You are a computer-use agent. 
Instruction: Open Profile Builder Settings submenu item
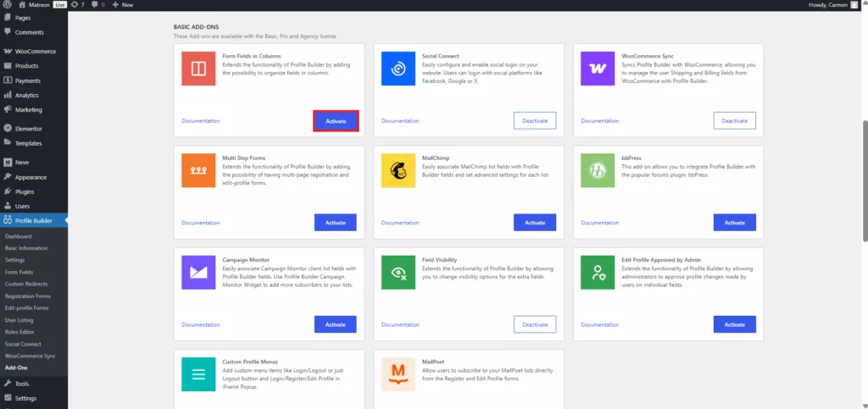point(15,260)
